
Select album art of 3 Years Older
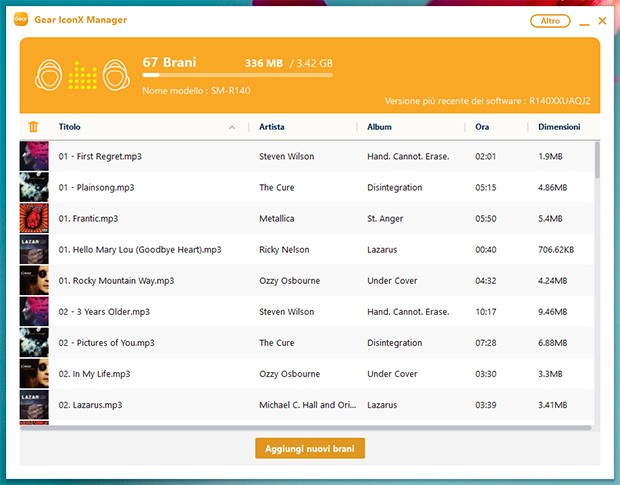click(34, 311)
